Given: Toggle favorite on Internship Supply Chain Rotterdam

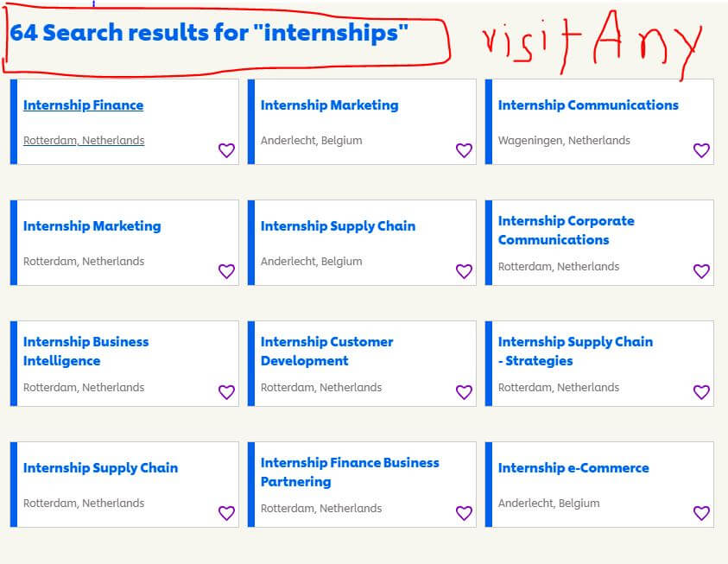Looking at the screenshot, I should (x=226, y=513).
